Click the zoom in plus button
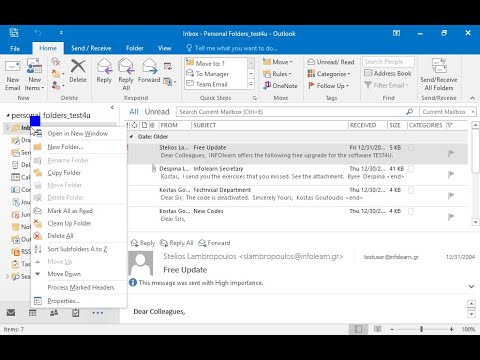The width and height of the screenshot is (480, 360). coord(451,329)
